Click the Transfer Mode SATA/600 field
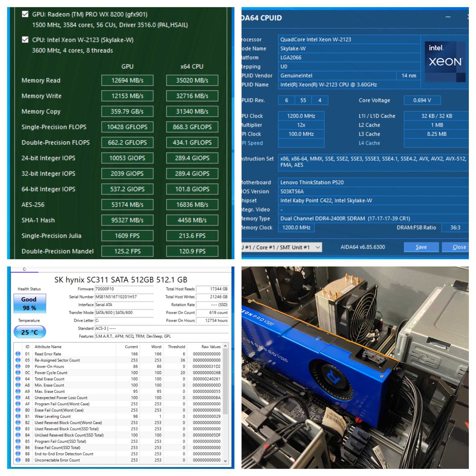476x476 pixels. coord(124,312)
